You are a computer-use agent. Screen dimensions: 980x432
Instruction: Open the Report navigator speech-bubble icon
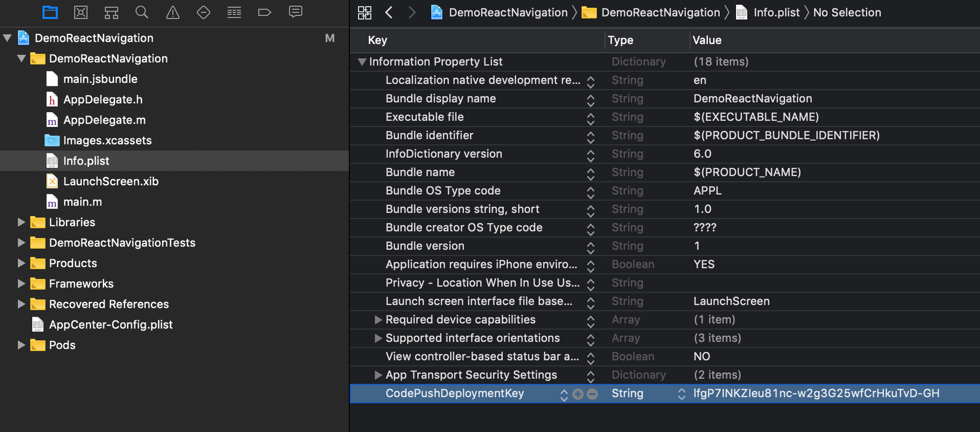point(295,12)
